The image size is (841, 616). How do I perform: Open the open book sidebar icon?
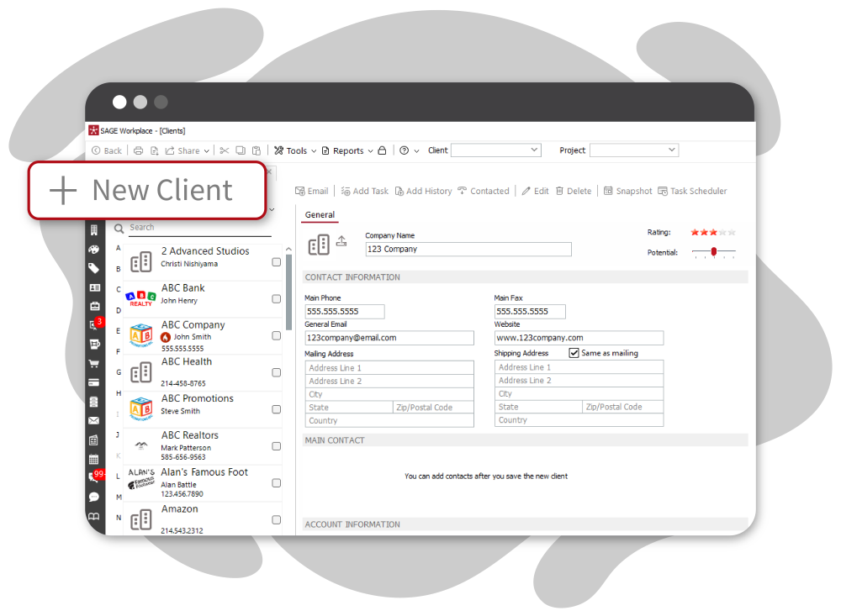pos(94,516)
